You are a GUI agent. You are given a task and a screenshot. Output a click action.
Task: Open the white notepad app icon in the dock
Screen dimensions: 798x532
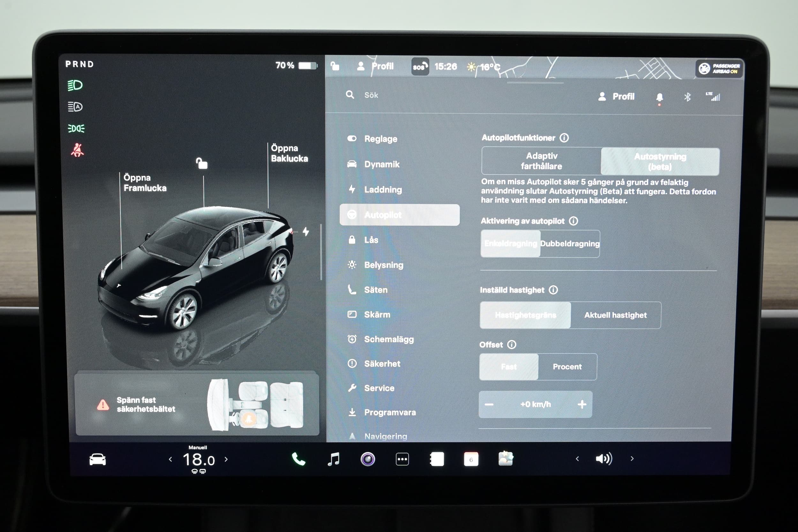click(437, 459)
